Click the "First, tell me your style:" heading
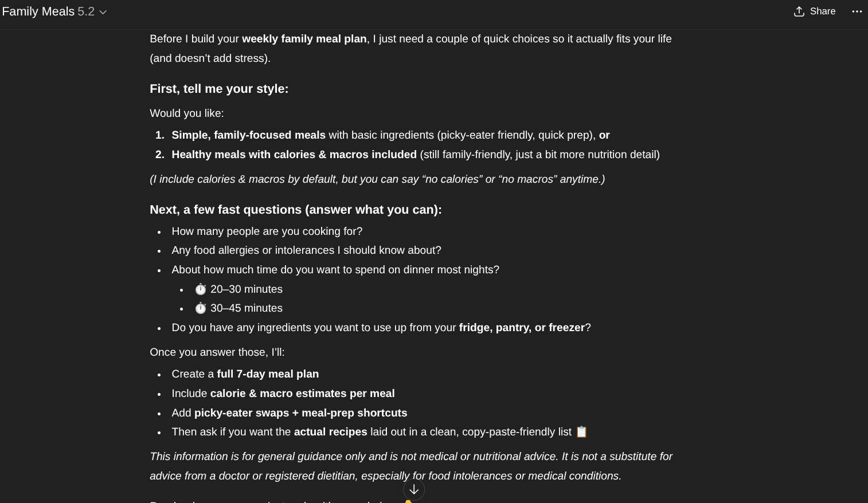 (219, 89)
